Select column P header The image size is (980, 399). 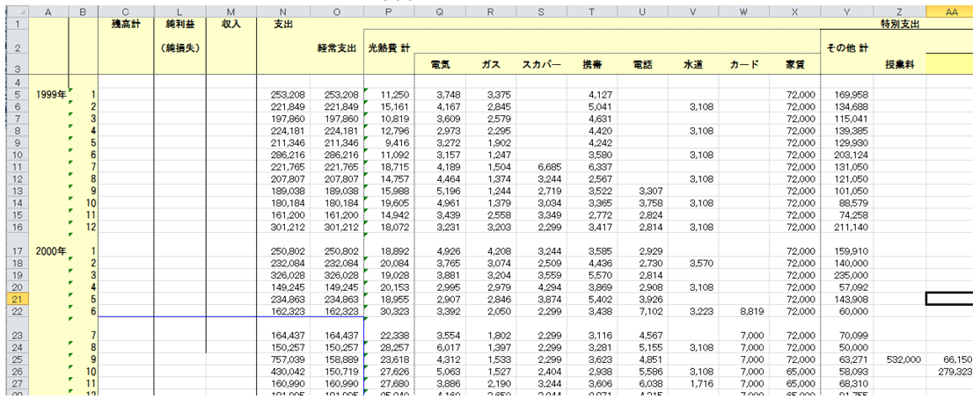[x=388, y=11]
